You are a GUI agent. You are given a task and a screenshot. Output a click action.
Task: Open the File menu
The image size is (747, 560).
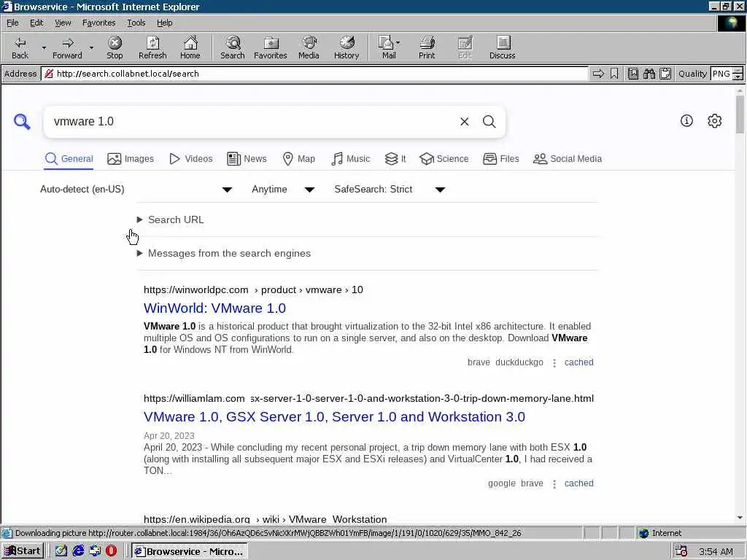(12, 23)
